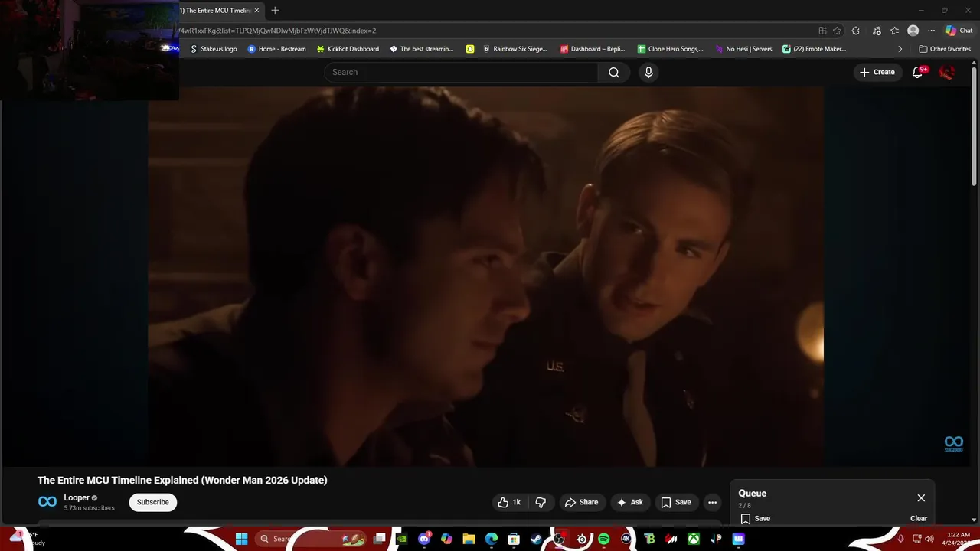Image resolution: width=980 pixels, height=551 pixels.
Task: Open Copilot Chat in Edge
Action: (x=959, y=31)
